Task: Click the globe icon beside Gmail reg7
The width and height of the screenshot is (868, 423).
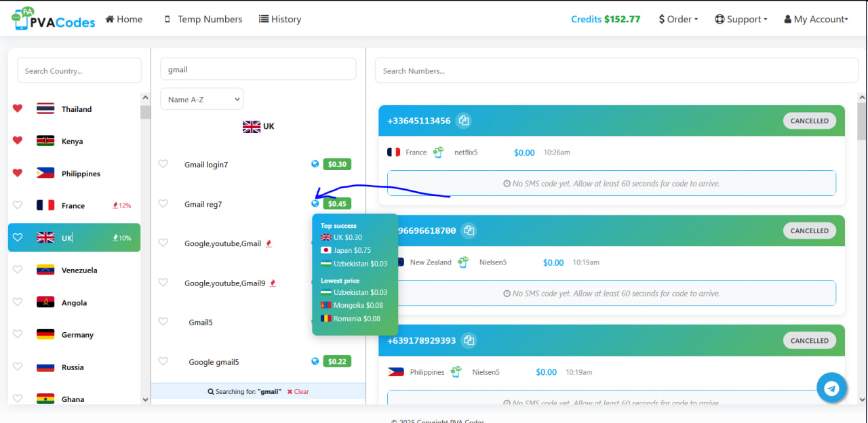Action: tap(315, 203)
